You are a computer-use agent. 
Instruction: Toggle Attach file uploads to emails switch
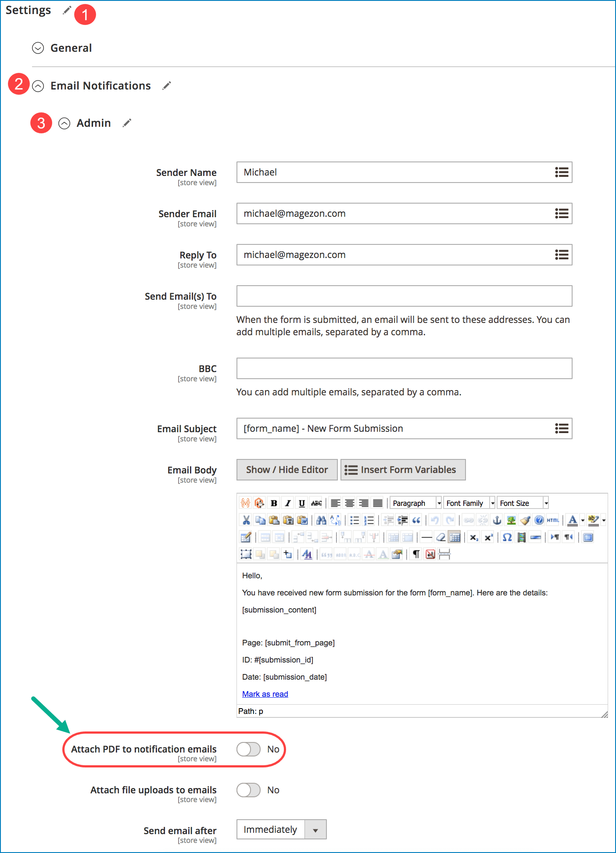[248, 790]
